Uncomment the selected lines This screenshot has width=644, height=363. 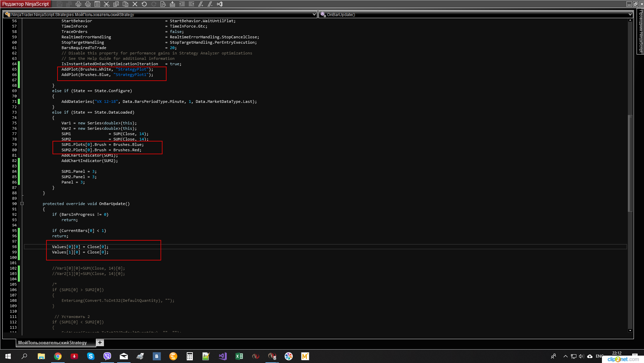point(210,4)
